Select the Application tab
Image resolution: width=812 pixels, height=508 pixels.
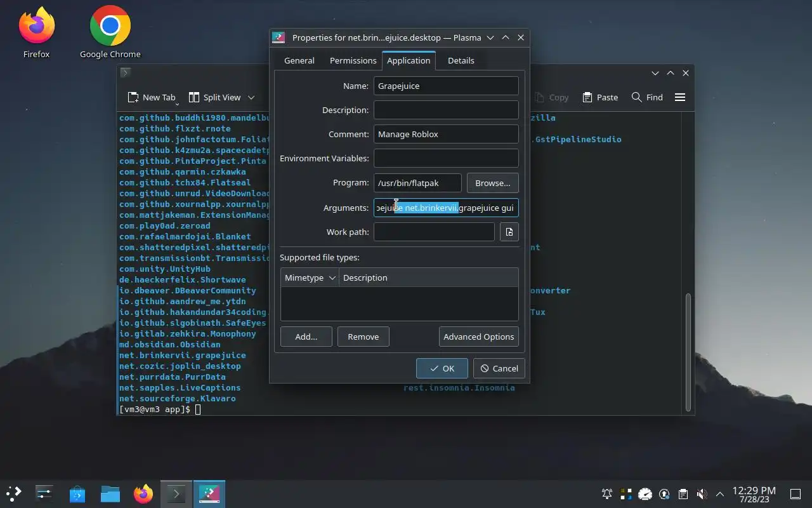(x=409, y=60)
